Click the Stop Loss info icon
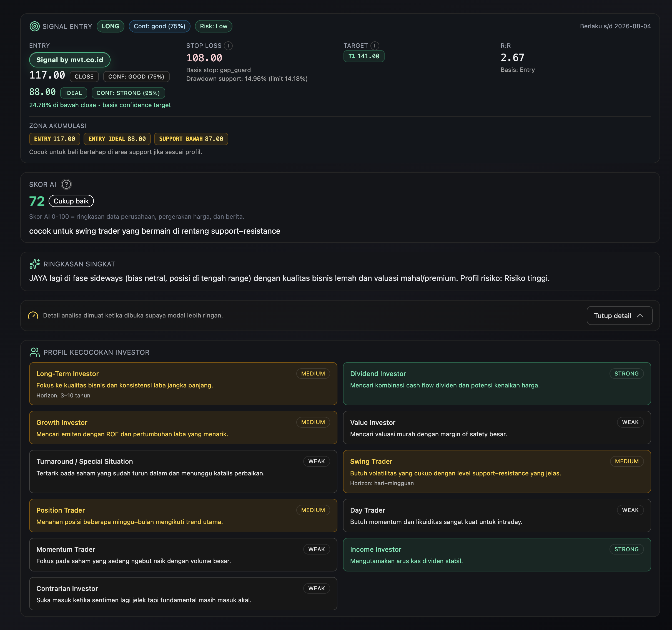 click(x=228, y=46)
